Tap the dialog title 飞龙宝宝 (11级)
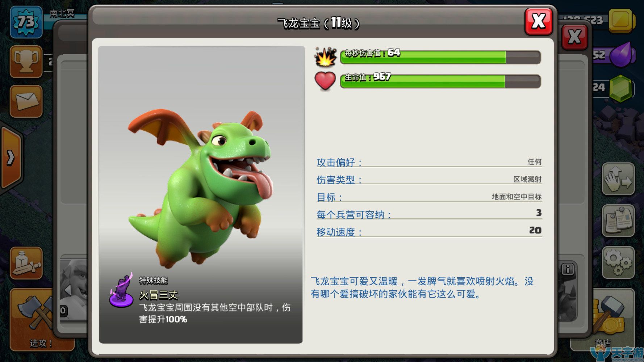The image size is (644, 362). click(x=319, y=23)
